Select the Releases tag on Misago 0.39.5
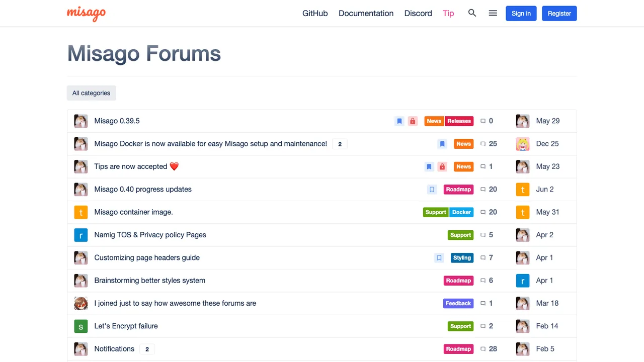644x362 pixels. coord(459,121)
